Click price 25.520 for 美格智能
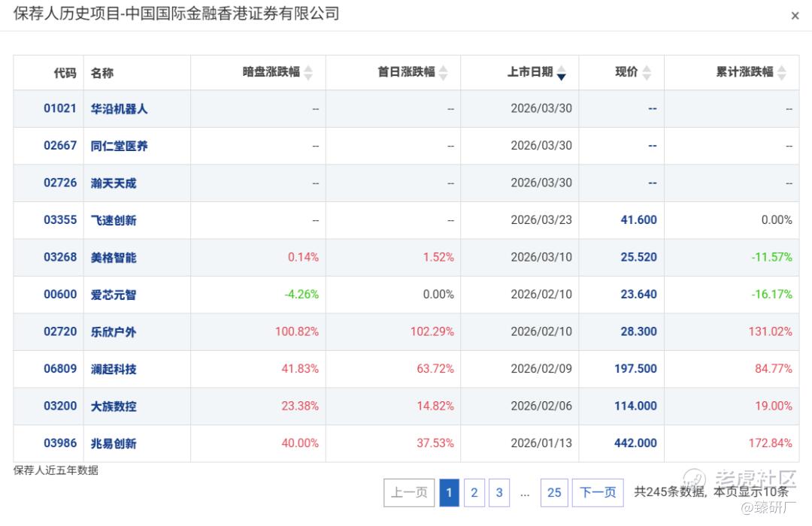 click(638, 257)
